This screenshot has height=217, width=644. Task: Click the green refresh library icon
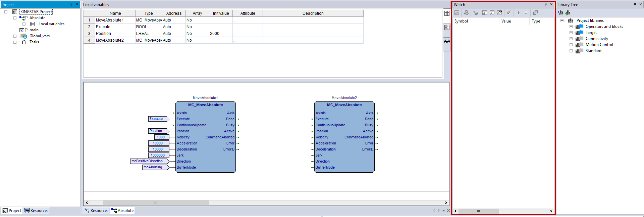[568, 13]
